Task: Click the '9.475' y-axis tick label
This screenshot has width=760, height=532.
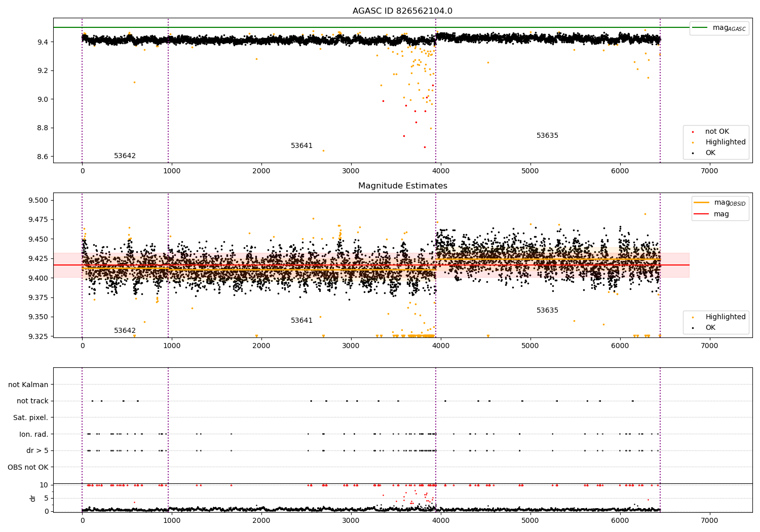Action: pos(39,219)
